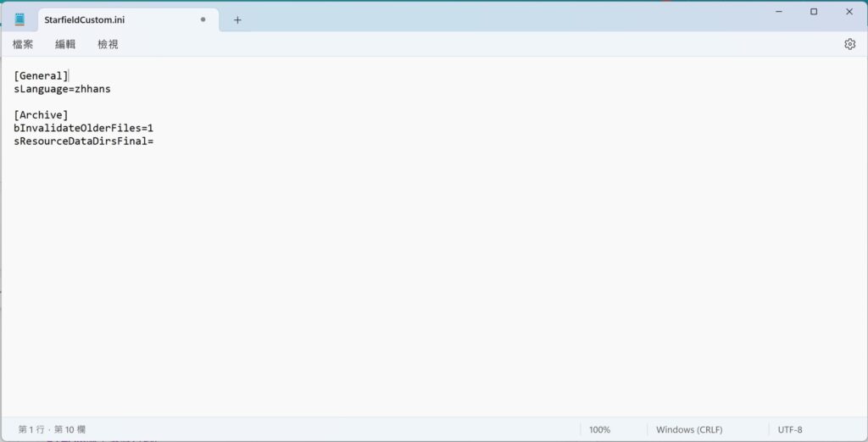Click the line and column status indicator
Image resolution: width=868 pixels, height=442 pixels.
coord(52,429)
